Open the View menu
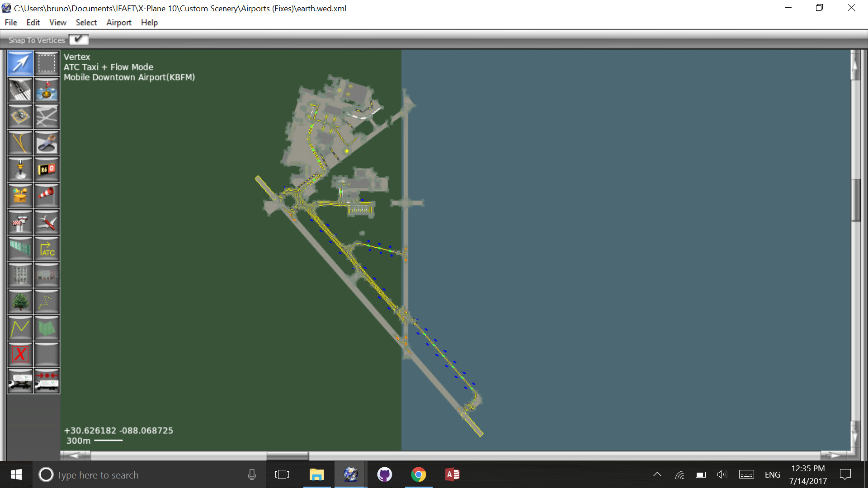The image size is (868, 488). coord(57,23)
